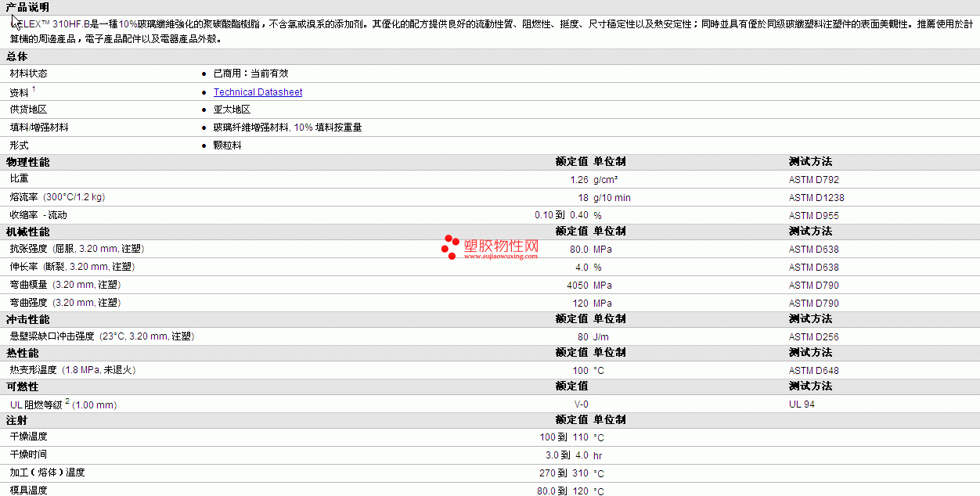Select the 4050 flexural modulus value

pos(578,286)
